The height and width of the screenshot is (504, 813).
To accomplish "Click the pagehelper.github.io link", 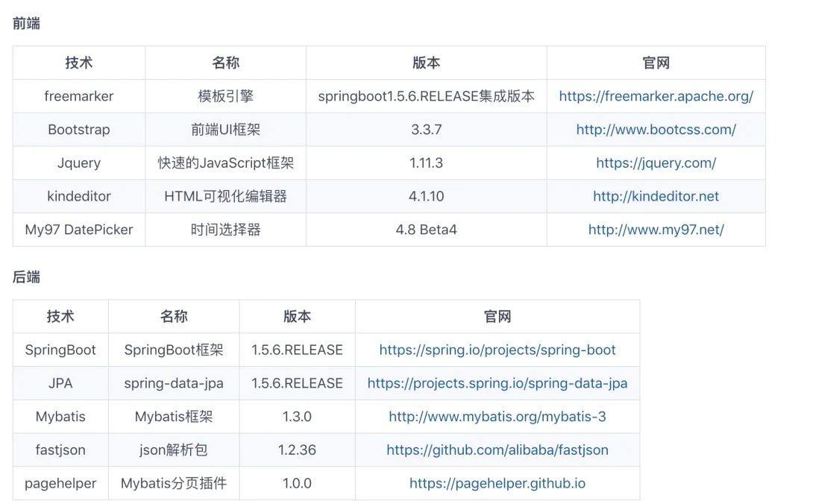I will (x=497, y=484).
